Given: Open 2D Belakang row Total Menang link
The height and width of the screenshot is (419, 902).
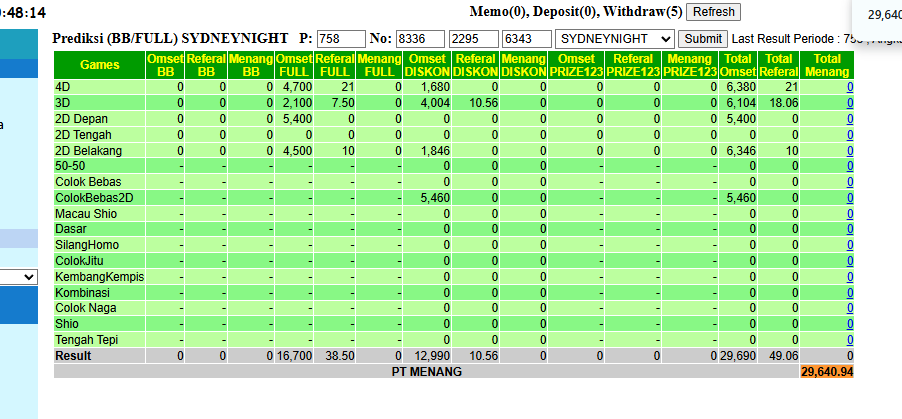Looking at the screenshot, I should (850, 151).
